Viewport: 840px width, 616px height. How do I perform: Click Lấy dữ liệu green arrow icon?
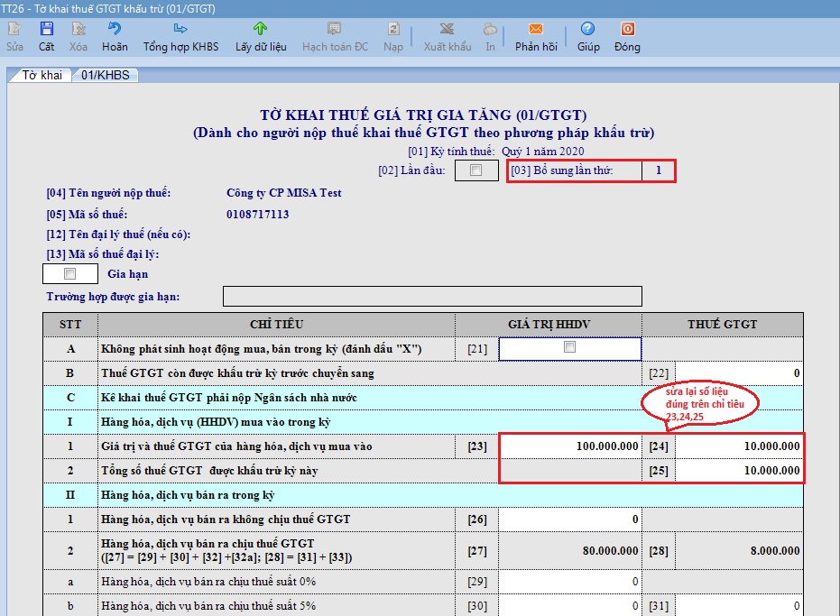pos(261,29)
